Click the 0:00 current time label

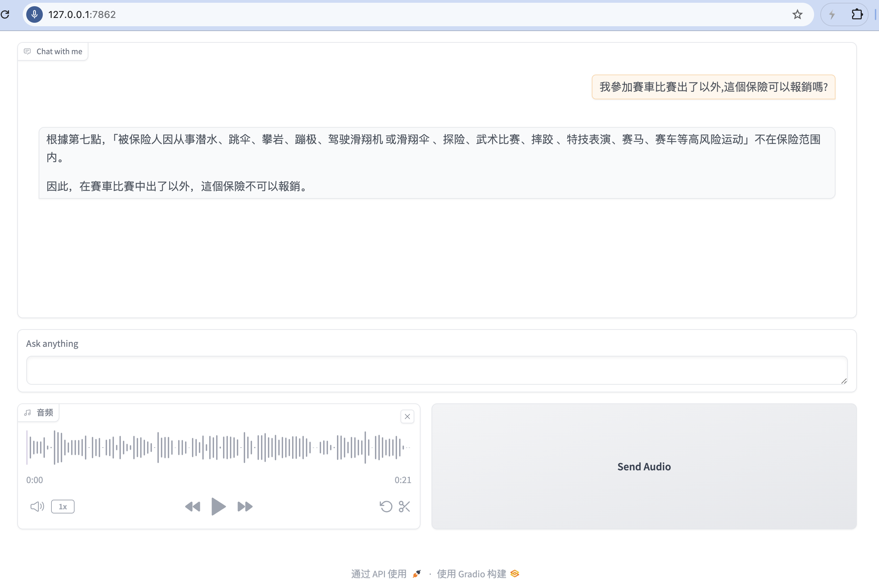[35, 480]
